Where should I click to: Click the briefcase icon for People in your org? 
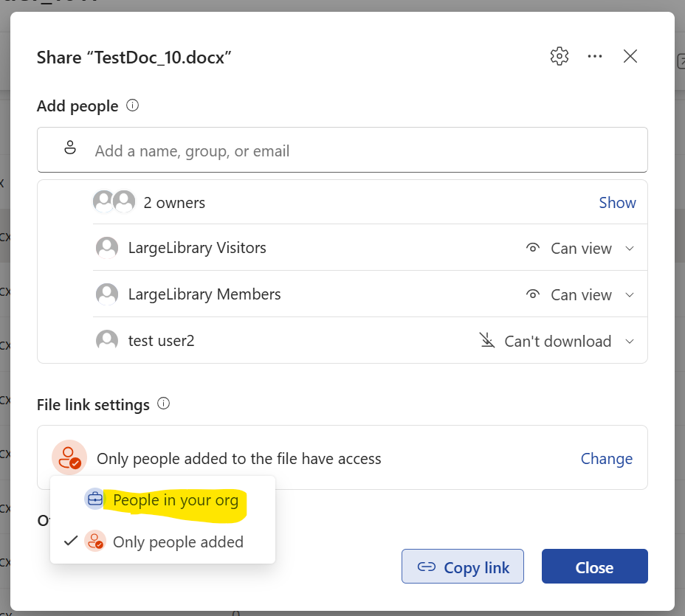tap(94, 499)
